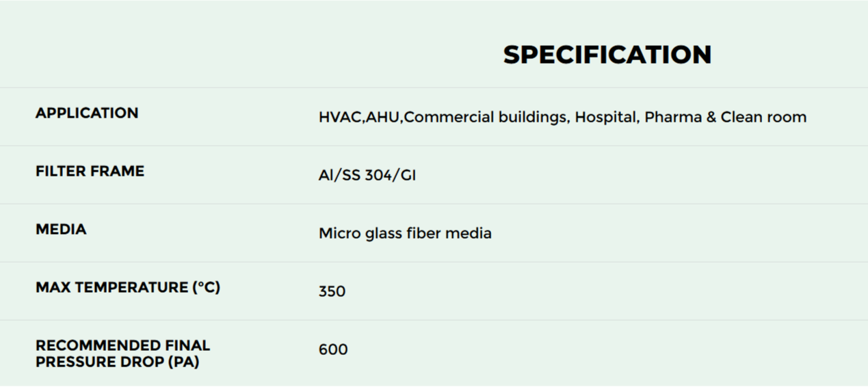Click the word Hospital in application list
The image size is (868, 387).
click(x=606, y=117)
